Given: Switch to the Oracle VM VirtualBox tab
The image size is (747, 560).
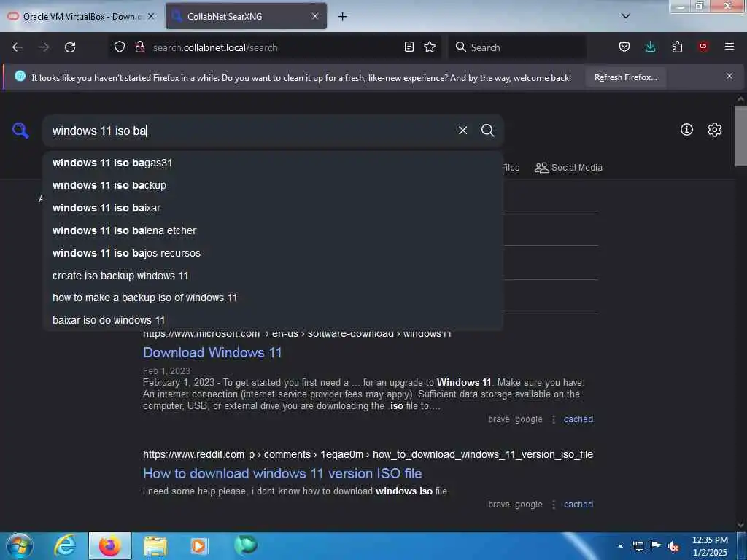Looking at the screenshot, I should click(82, 16).
